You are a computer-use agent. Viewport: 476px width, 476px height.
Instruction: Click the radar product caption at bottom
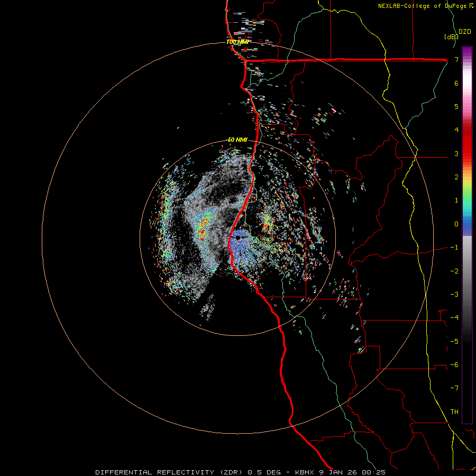click(241, 472)
